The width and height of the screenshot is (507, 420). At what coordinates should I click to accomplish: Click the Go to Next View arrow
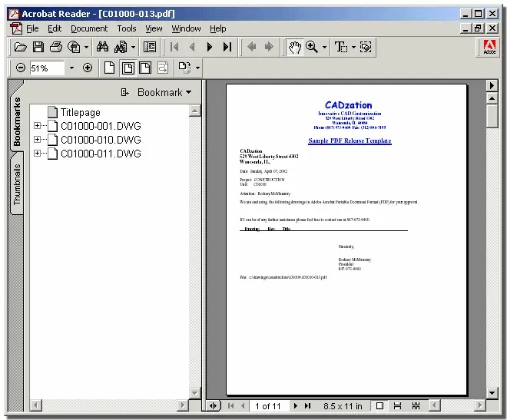[x=269, y=47]
